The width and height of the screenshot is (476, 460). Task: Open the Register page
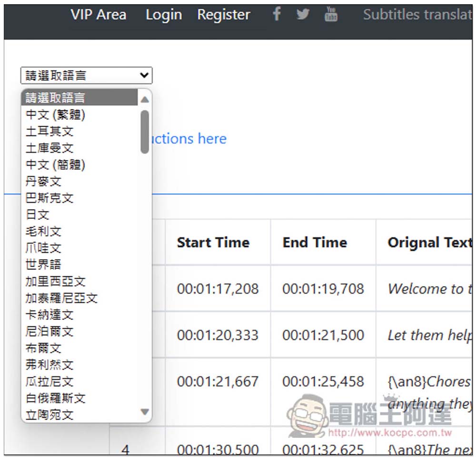pyautogui.click(x=224, y=15)
